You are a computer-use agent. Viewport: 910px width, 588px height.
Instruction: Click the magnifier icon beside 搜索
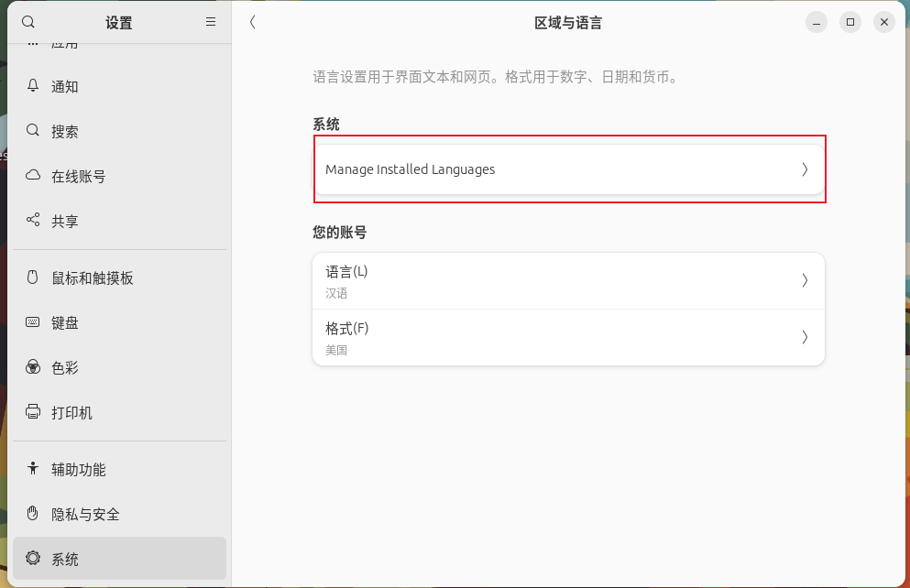pyautogui.click(x=33, y=131)
